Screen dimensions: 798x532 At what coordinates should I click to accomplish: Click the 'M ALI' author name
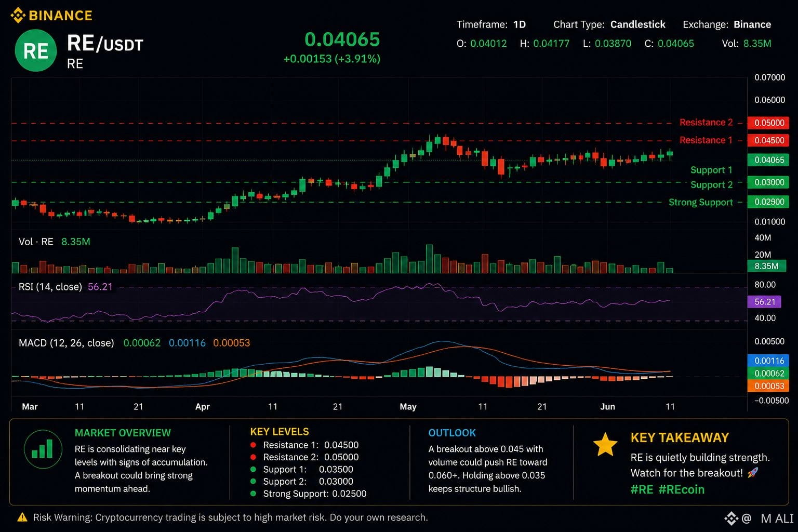[x=777, y=518]
